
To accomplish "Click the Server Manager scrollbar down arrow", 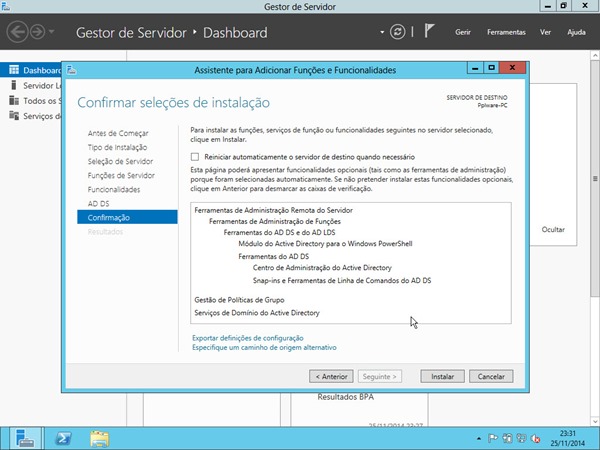I will pyautogui.click(x=595, y=421).
